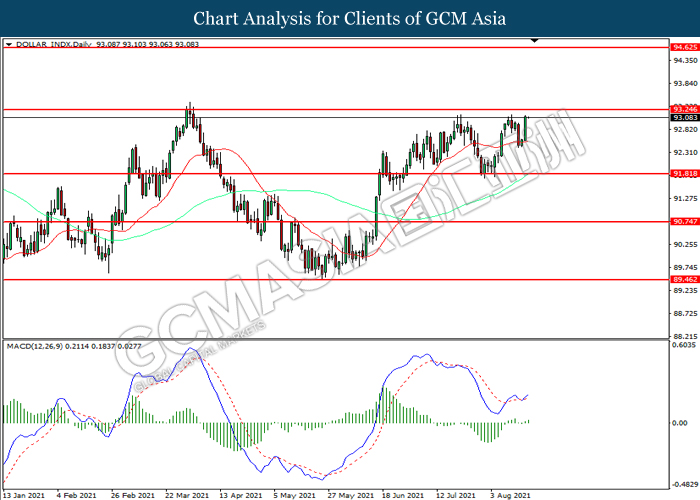Select the 94.625 red price level label
This screenshot has width=700, height=500.
(685, 47)
